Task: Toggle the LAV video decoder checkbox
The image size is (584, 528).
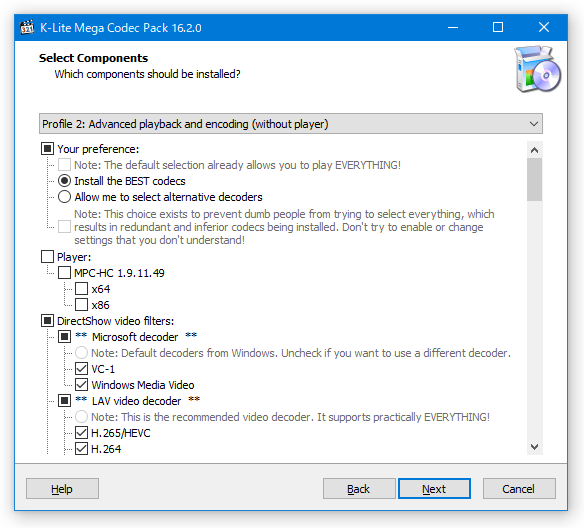Action: click(x=64, y=401)
